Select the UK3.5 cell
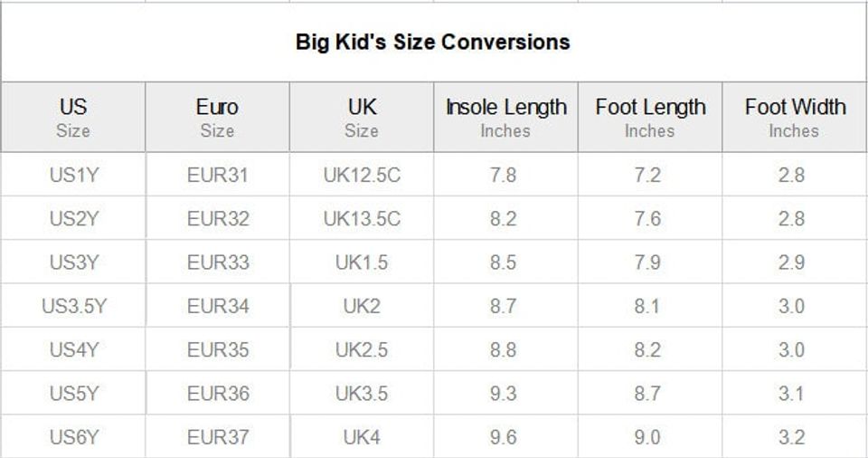Screen dimensions: 868x458 tap(362, 394)
